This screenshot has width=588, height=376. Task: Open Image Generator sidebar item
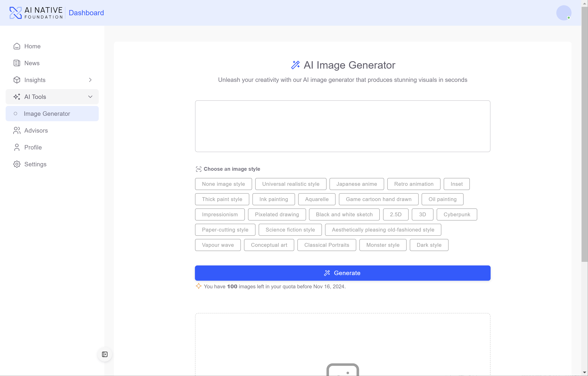[x=47, y=114]
